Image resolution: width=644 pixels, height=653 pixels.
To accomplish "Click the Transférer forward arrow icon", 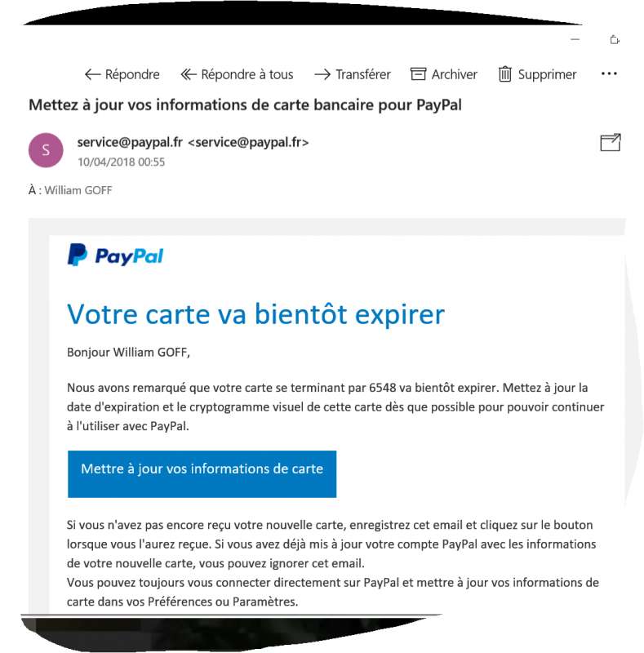I will click(x=322, y=74).
